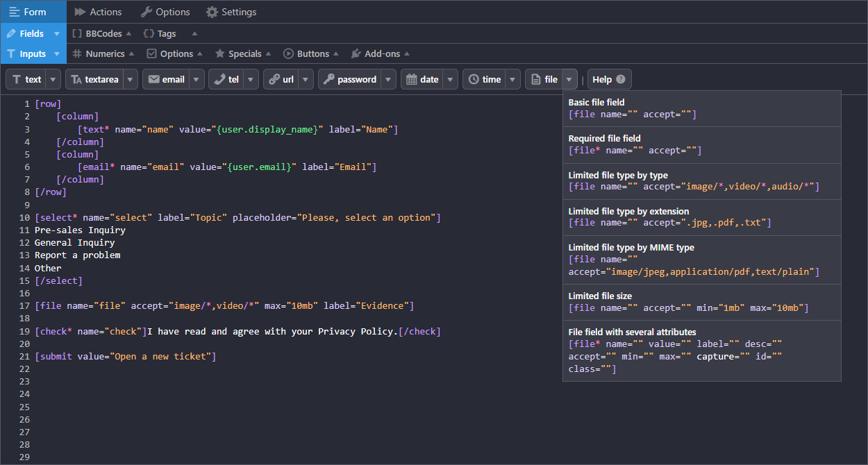Viewport: 868px width, 465px height.
Task: Insert a tel input field
Action: point(228,78)
